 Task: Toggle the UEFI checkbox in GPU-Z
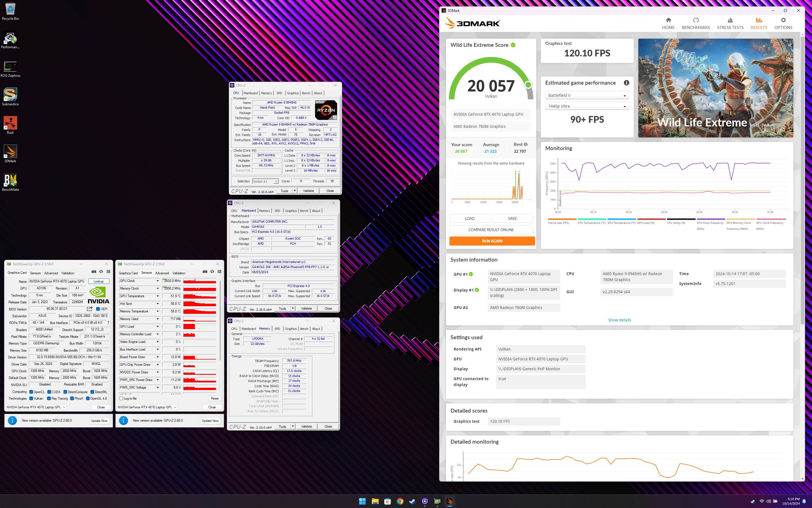coord(98,309)
